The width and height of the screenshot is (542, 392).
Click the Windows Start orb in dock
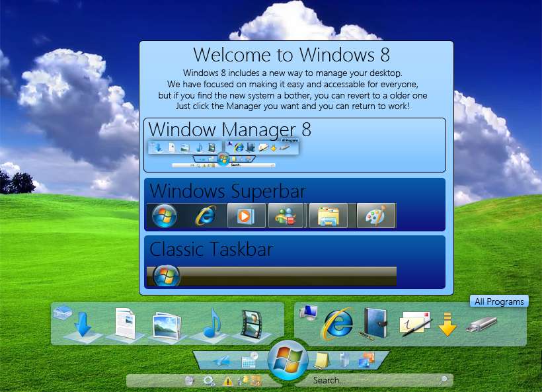[x=288, y=360]
